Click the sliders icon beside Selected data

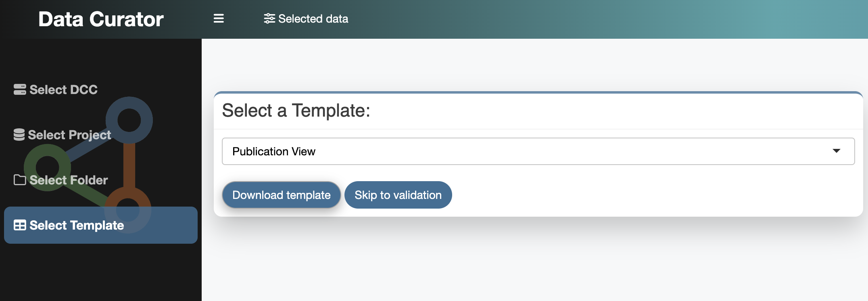pos(269,19)
